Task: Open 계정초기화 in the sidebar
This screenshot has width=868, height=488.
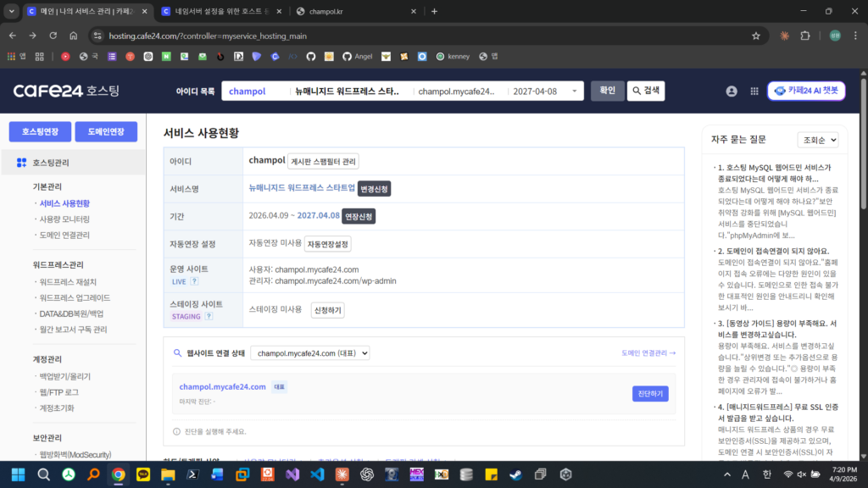Action: click(x=57, y=408)
